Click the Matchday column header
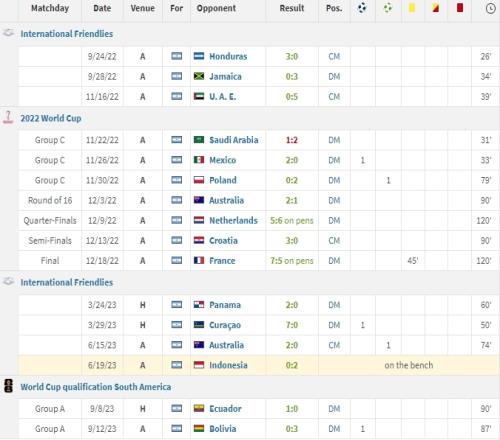The width and height of the screenshot is (500, 440). (x=50, y=8)
